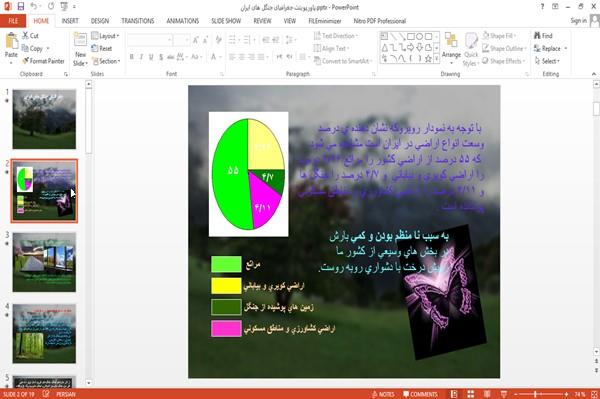
Task: Open the Align Text dropdown
Action: [x=331, y=48]
